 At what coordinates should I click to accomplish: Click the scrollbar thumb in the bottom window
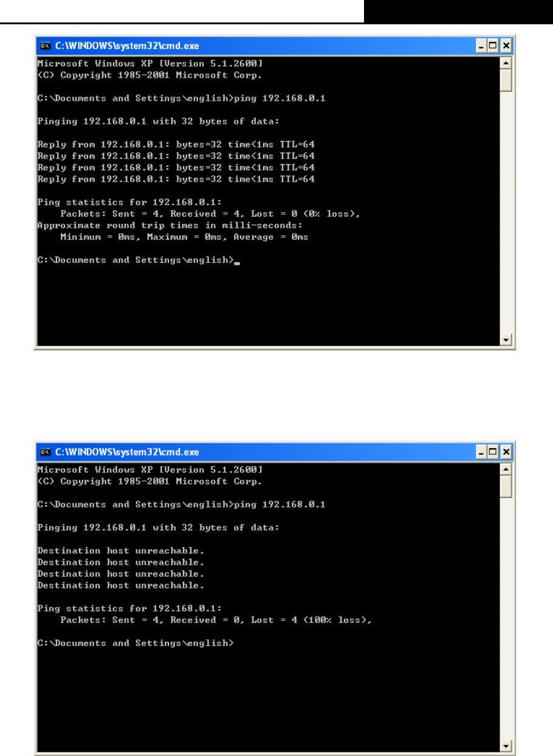506,486
